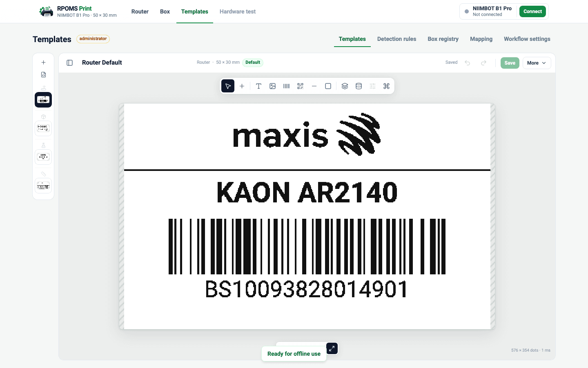Screen dimensions: 588x368
Task: Choose the Barcode tool
Action: [x=286, y=86]
